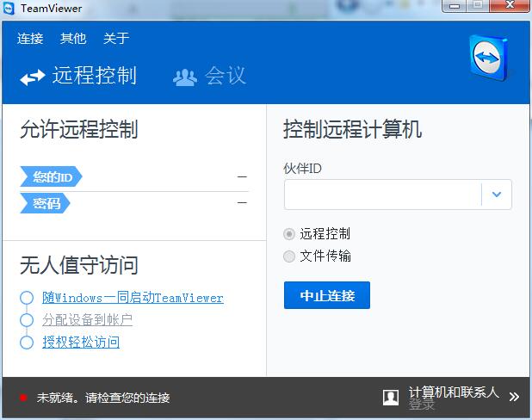Image resolution: width=532 pixels, height=420 pixels.
Task: Expand Computers & Contacts with double-chevron
Action: [x=514, y=397]
